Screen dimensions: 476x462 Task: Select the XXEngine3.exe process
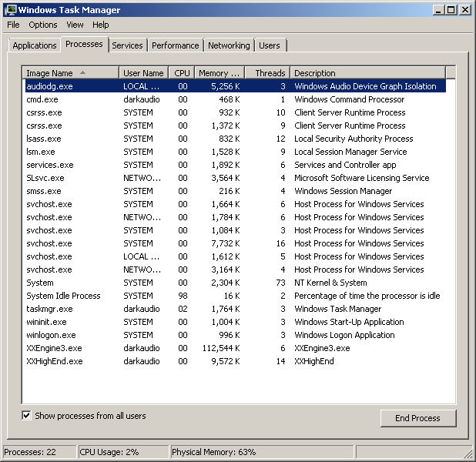pos(234,348)
